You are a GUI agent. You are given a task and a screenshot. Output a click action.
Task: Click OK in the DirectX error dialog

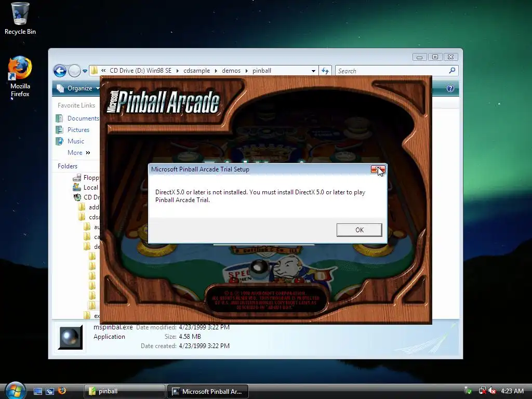tap(359, 230)
